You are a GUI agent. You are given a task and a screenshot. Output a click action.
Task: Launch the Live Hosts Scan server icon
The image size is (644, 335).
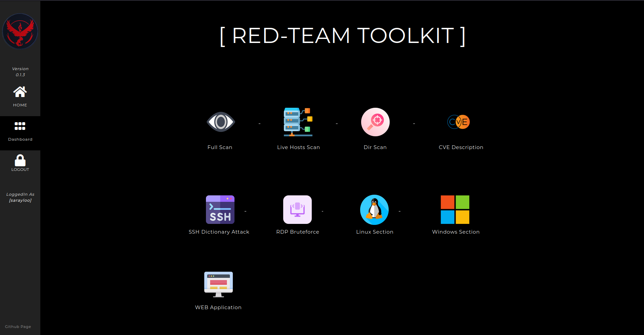298,122
